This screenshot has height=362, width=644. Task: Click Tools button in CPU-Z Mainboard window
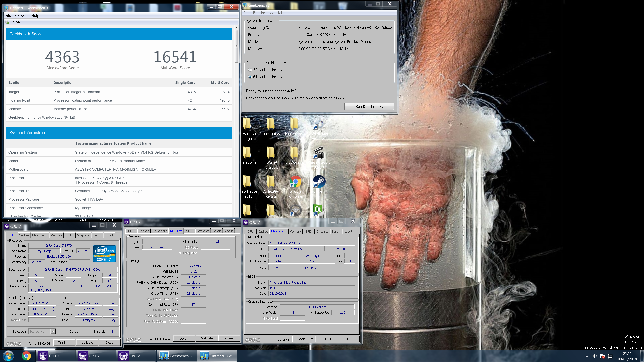coord(301,339)
